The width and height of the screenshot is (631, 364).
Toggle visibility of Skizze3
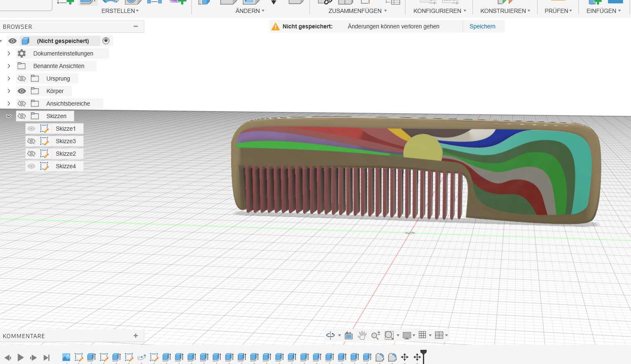[x=31, y=141]
